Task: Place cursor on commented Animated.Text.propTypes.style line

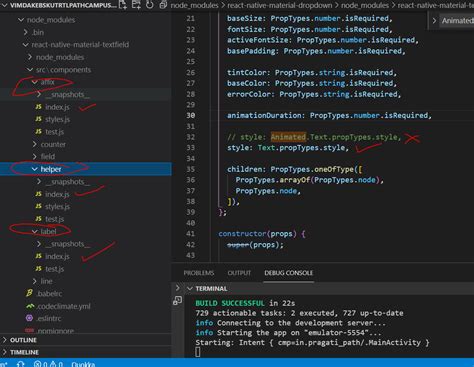Action: [x=314, y=137]
